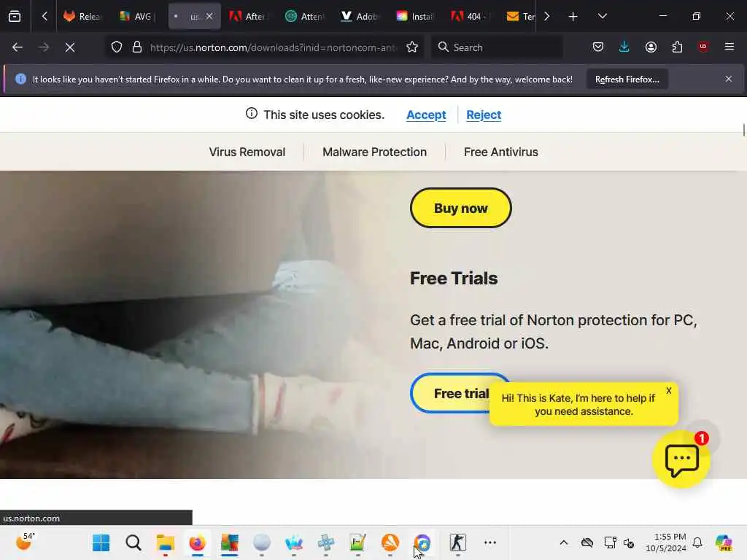Show site security padlock info

(x=137, y=47)
